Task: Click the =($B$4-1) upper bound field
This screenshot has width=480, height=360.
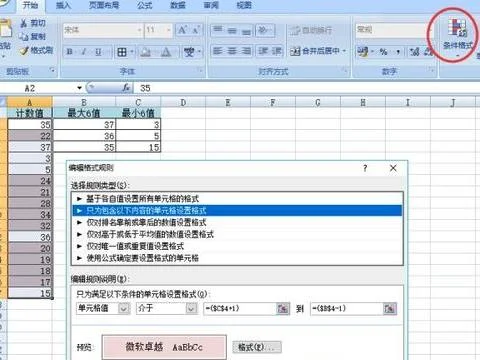Action: [x=347, y=308]
